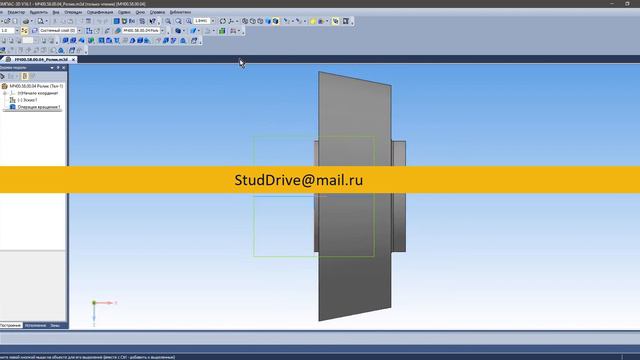Click the local coordinate system icon

(89, 31)
